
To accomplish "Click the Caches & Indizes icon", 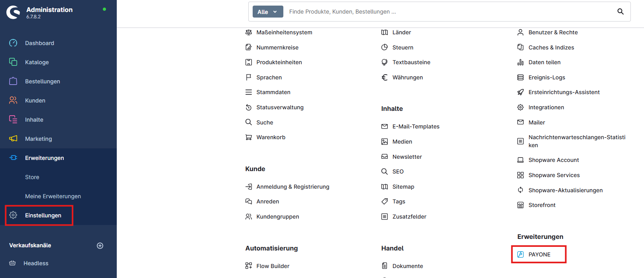I will tap(520, 47).
